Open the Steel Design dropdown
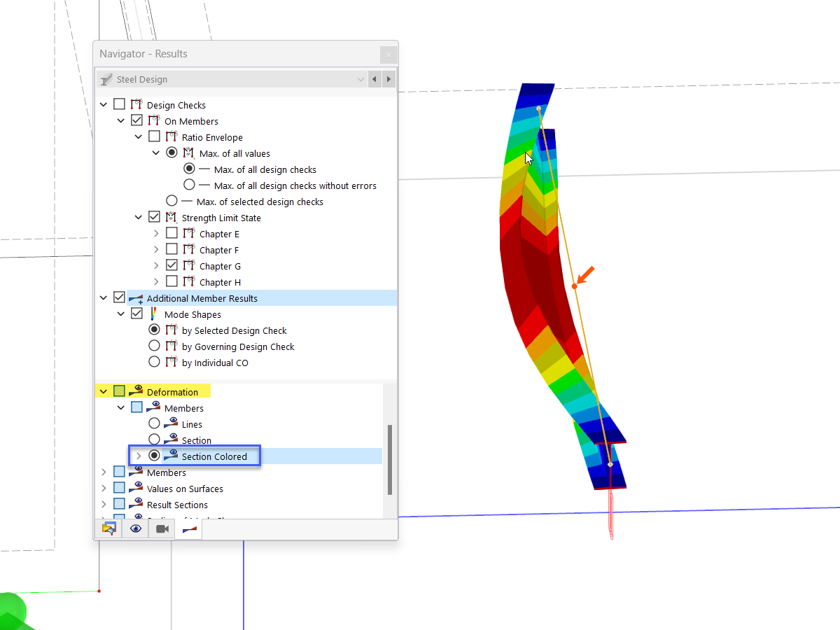The image size is (840, 630). point(360,79)
